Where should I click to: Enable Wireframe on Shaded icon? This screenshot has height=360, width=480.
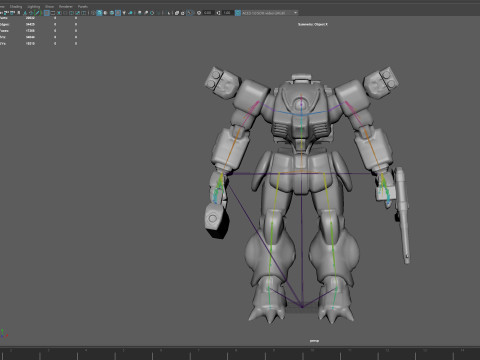point(112,13)
